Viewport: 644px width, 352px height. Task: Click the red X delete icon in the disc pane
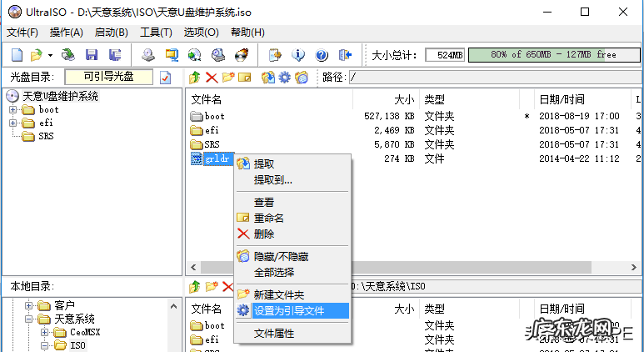pyautogui.click(x=212, y=77)
